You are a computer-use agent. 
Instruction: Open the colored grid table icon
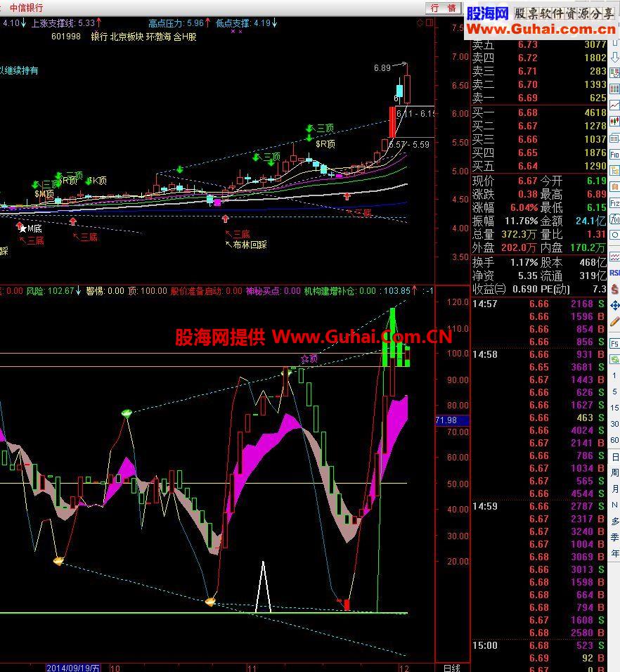pyautogui.click(x=615, y=89)
